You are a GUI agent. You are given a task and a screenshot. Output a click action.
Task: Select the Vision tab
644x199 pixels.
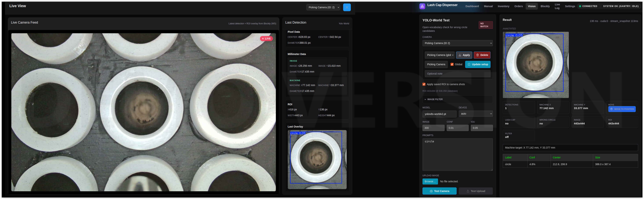(x=531, y=6)
